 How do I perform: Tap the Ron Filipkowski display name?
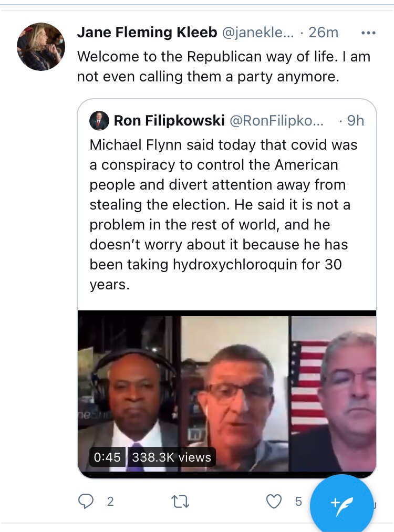(x=169, y=121)
